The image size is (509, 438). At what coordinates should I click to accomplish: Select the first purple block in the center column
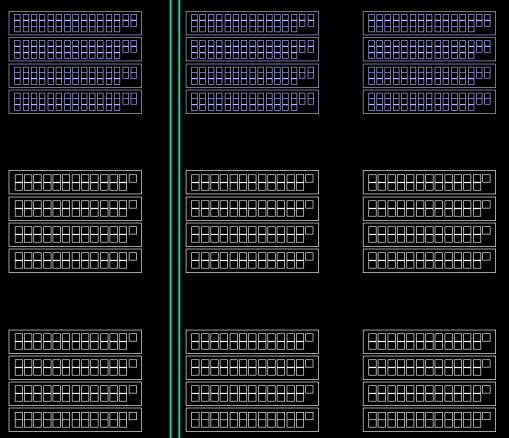click(252, 23)
